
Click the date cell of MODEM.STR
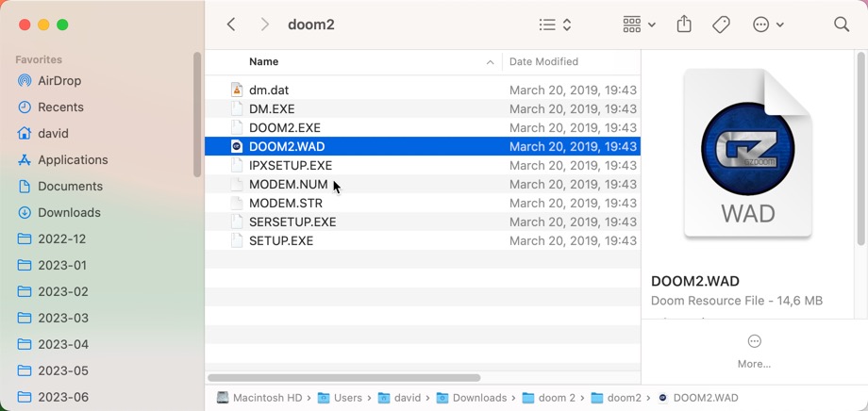coord(573,203)
